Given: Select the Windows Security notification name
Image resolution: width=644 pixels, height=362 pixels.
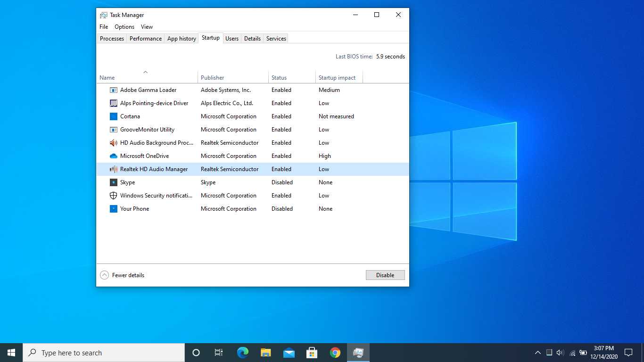Looking at the screenshot, I should pyautogui.click(x=157, y=196).
